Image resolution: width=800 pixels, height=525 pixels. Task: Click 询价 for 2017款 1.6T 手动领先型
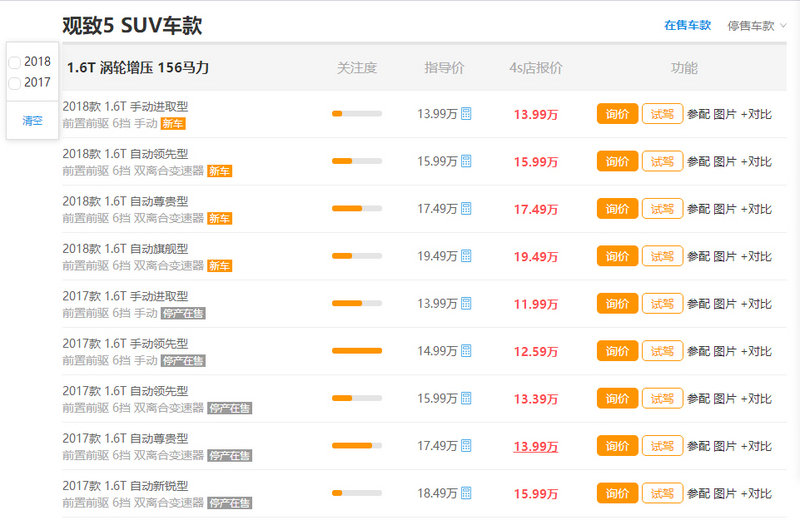pos(617,351)
